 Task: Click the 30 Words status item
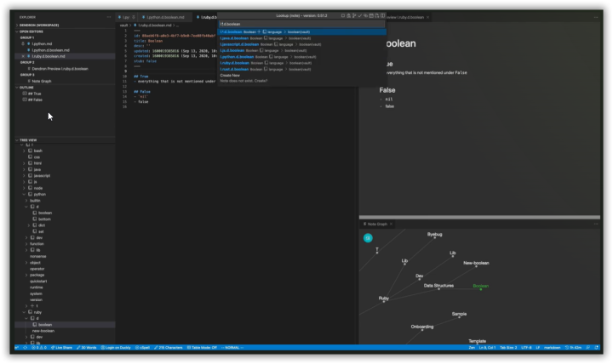86,348
